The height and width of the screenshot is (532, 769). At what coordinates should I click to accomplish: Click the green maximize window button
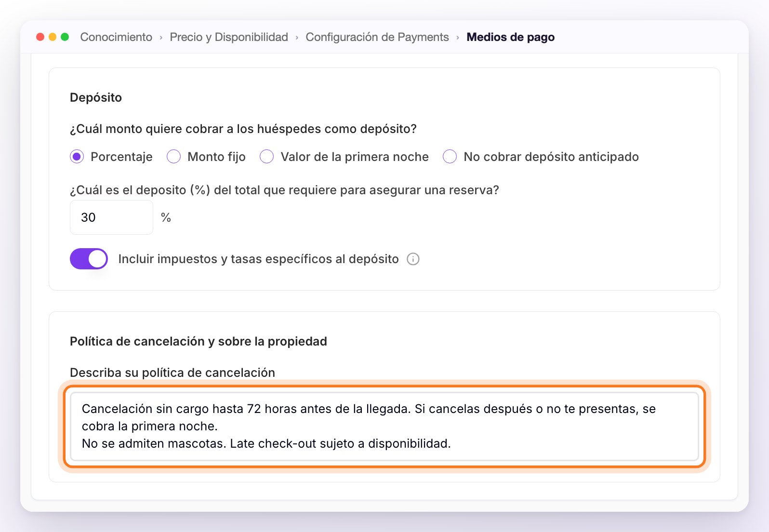click(65, 37)
